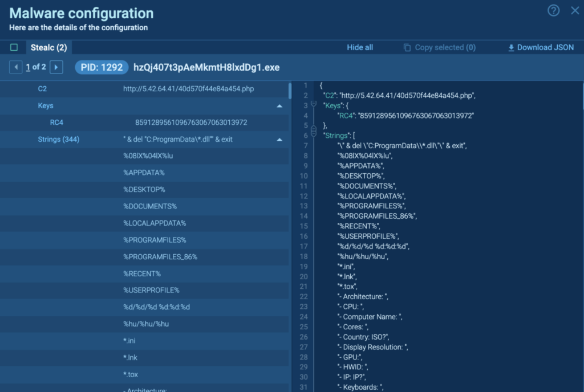Click the page number 1 in pager
The image size is (584, 392).
point(28,67)
